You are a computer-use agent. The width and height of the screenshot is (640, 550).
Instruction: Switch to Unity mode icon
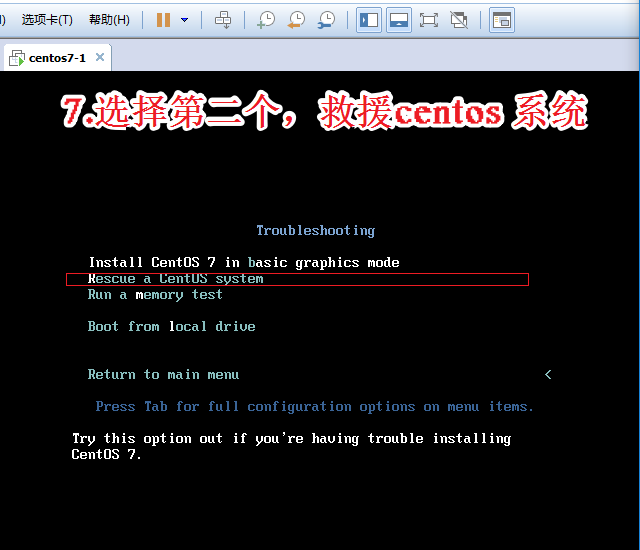[459, 20]
